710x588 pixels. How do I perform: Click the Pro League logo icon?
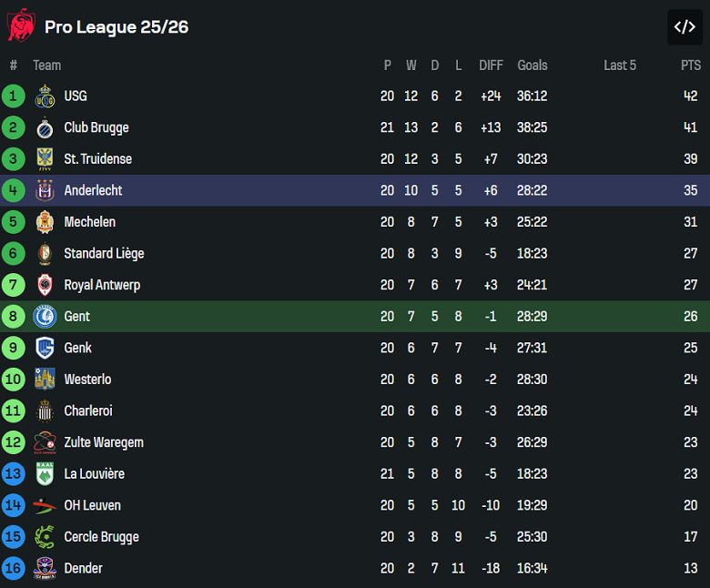point(20,26)
